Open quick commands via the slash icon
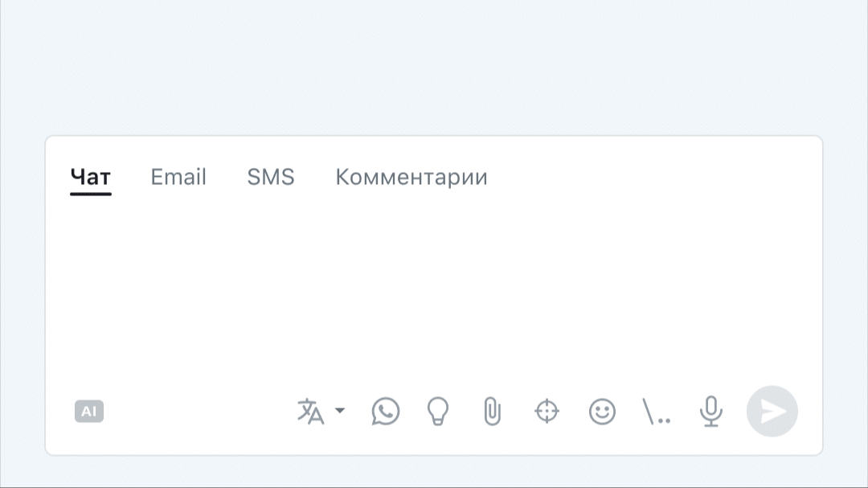This screenshot has height=488, width=868. 657,412
